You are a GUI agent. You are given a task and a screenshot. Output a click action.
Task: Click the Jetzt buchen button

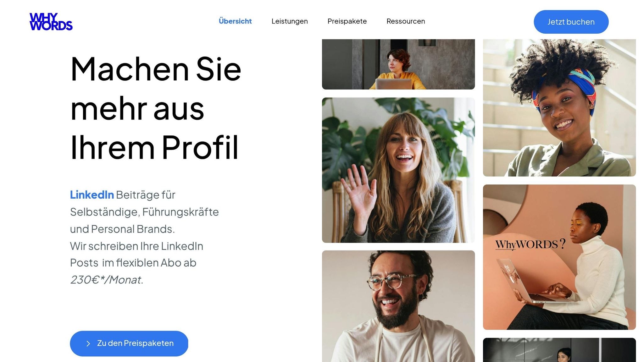tap(571, 22)
